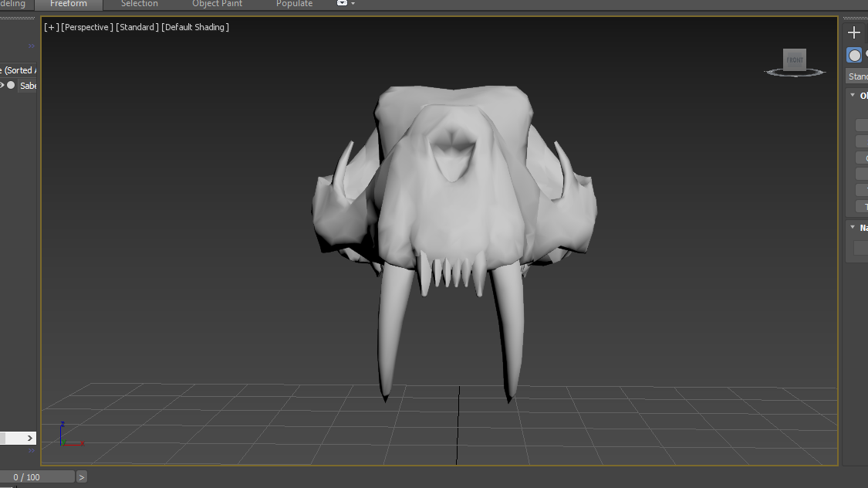Select the Sabe object in Scene Explorer
The image size is (868, 488).
click(x=28, y=86)
